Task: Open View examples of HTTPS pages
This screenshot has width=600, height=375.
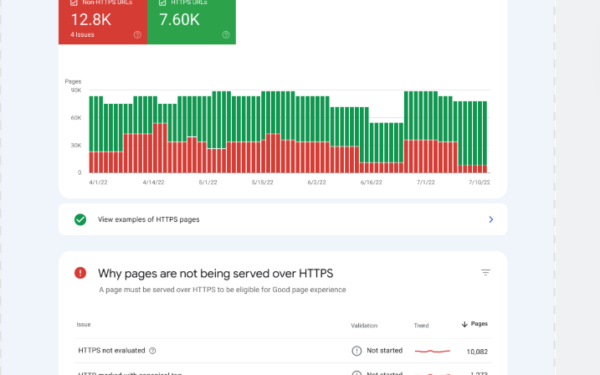Action: [283, 219]
